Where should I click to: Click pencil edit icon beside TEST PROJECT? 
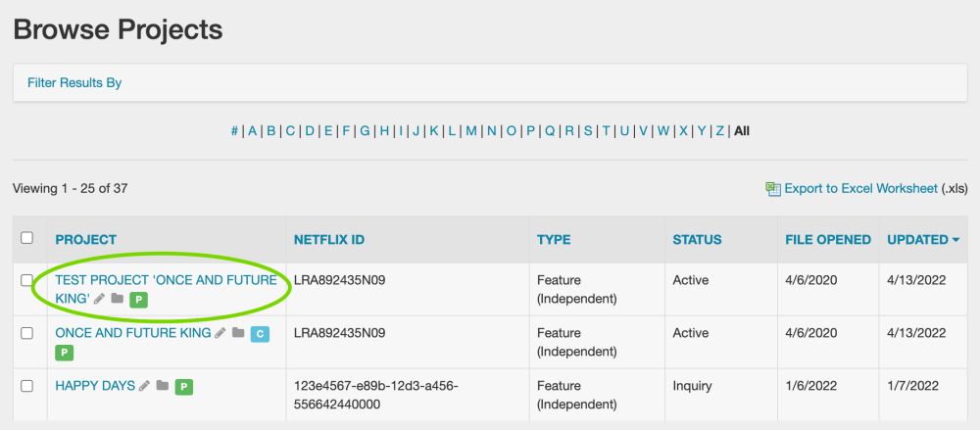(99, 299)
